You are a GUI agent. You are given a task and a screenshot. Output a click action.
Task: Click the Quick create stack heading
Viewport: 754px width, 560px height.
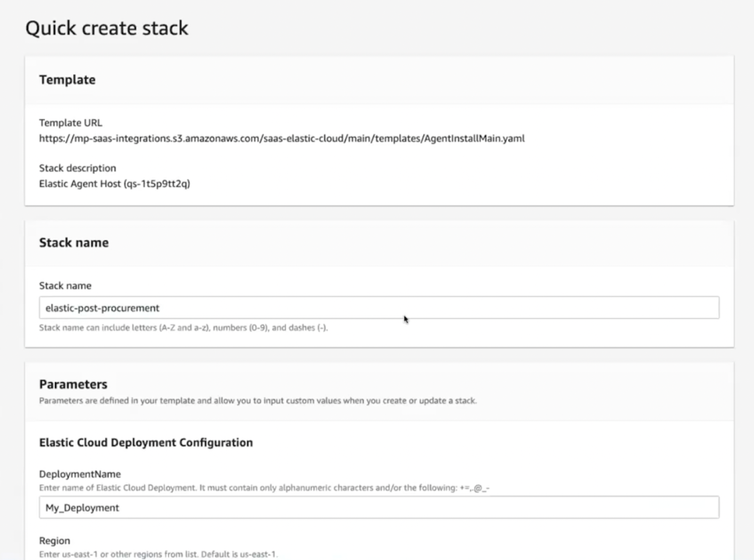[107, 28]
